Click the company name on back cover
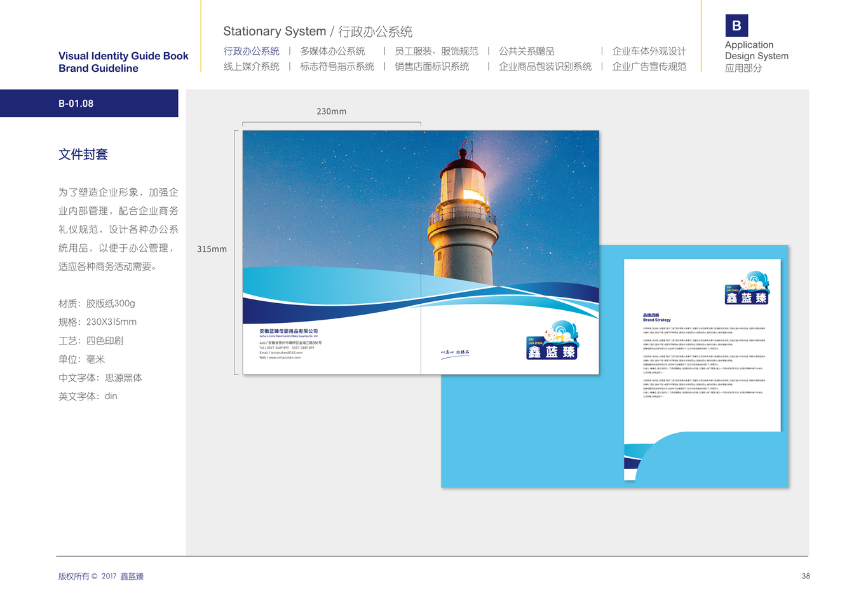Image resolution: width=868 pixels, height=614 pixels. pyautogui.click(x=288, y=331)
